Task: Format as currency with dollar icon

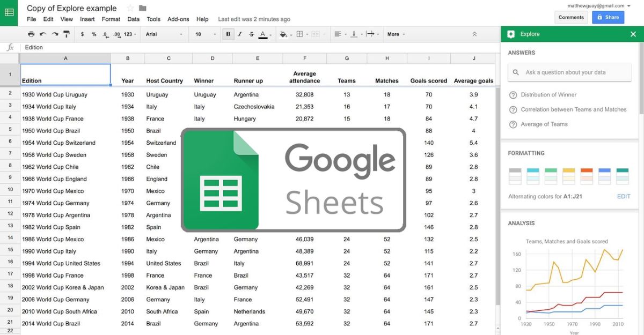Action: coord(82,34)
